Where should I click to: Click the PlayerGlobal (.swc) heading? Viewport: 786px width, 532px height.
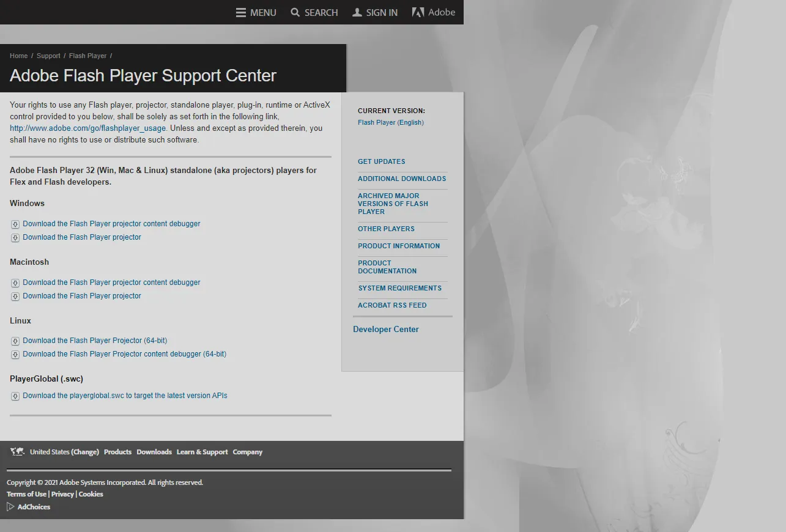pos(46,379)
